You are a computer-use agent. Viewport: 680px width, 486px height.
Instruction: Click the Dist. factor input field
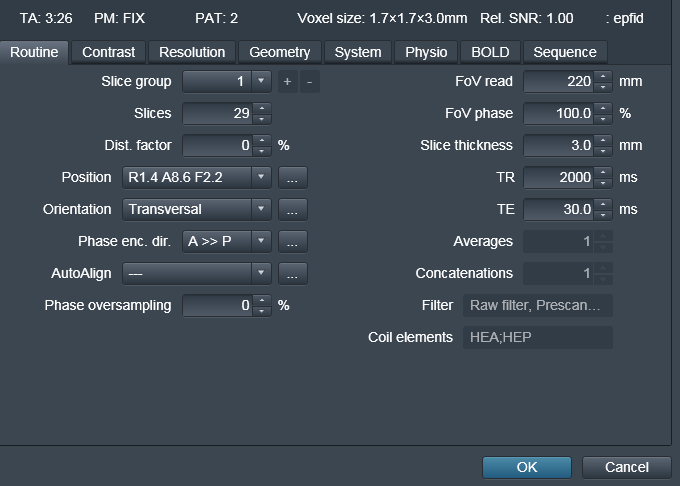tap(218, 146)
